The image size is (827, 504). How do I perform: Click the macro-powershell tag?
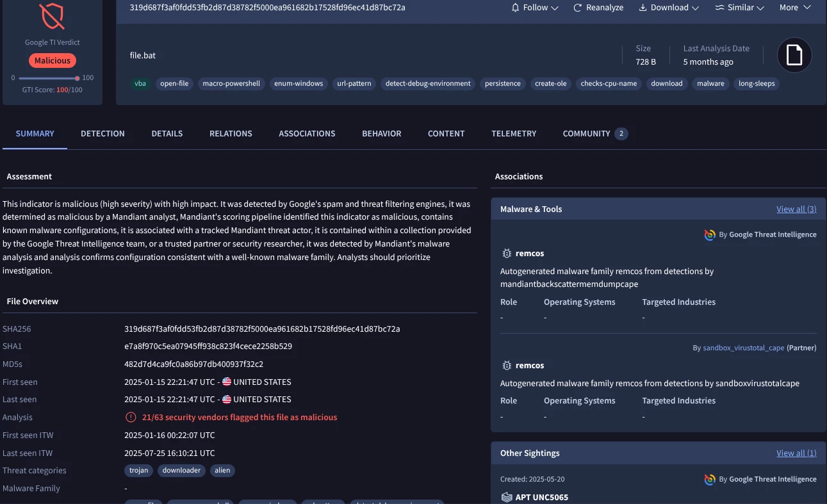231,83
